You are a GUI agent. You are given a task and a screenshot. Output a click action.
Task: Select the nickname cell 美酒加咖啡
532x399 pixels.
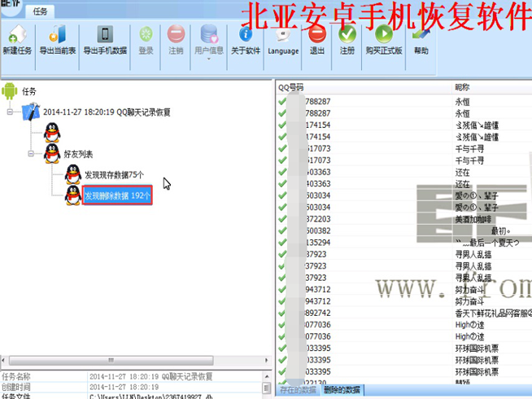(473, 219)
